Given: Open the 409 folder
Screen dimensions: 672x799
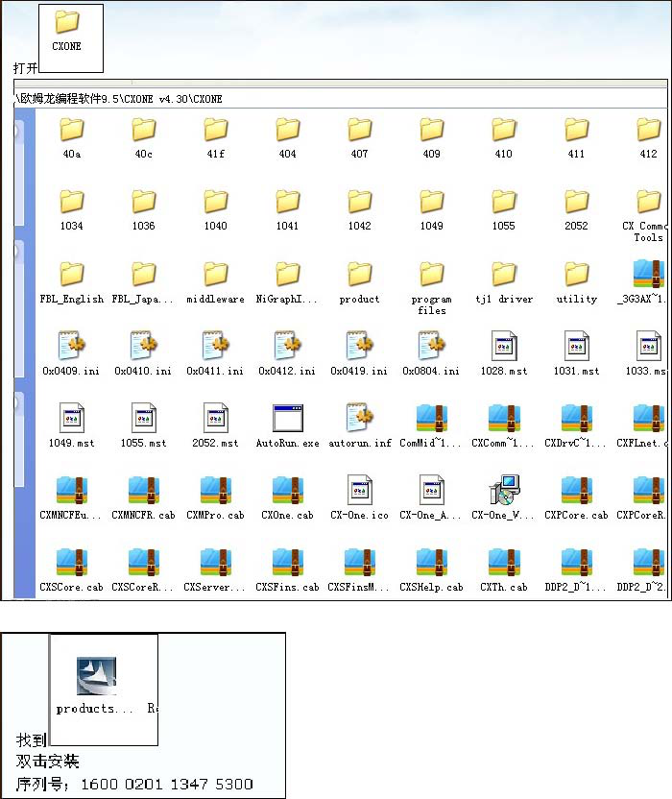Looking at the screenshot, I should pyautogui.click(x=432, y=138).
